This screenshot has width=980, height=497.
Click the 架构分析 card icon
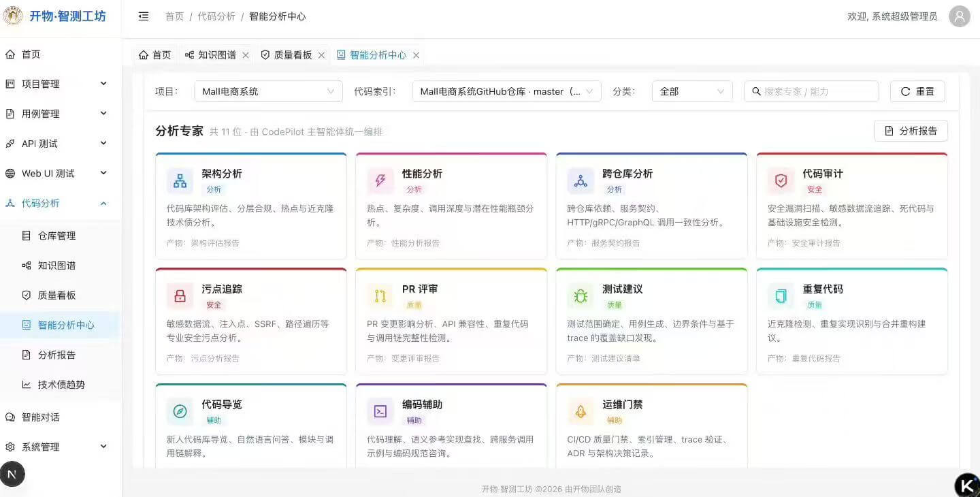pyautogui.click(x=180, y=180)
